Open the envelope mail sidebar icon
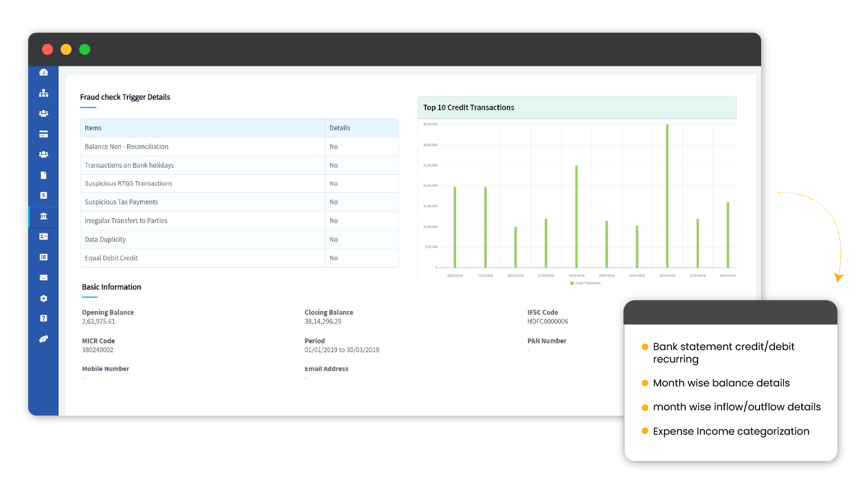The height and width of the screenshot is (489, 868). (x=43, y=278)
